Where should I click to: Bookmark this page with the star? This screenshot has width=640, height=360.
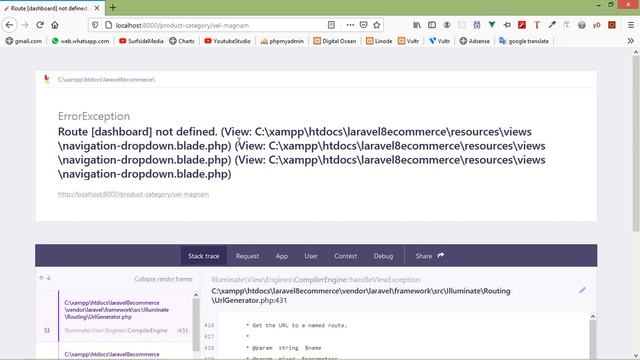pos(376,25)
